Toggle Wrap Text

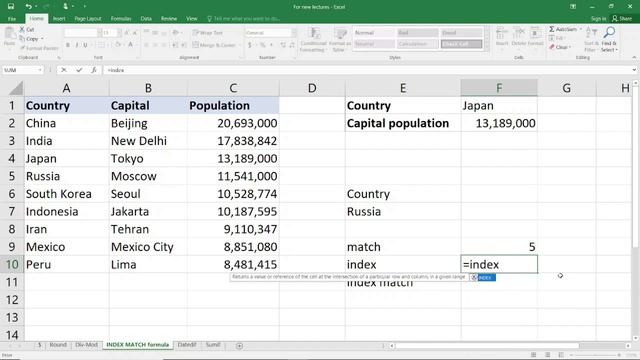[x=208, y=33]
